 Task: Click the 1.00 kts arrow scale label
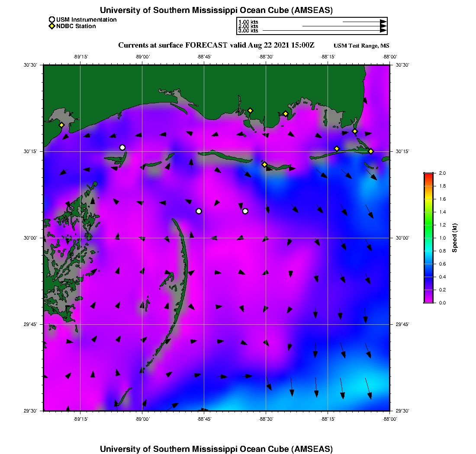point(248,22)
